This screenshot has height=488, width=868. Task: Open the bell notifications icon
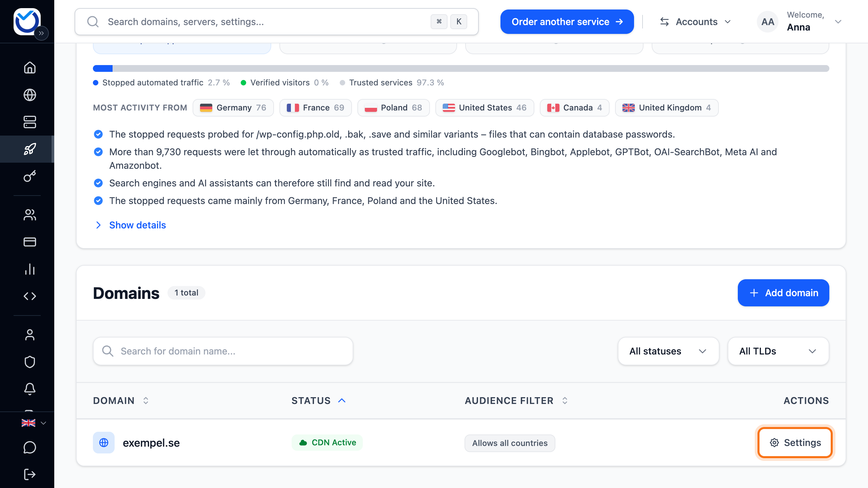click(30, 389)
